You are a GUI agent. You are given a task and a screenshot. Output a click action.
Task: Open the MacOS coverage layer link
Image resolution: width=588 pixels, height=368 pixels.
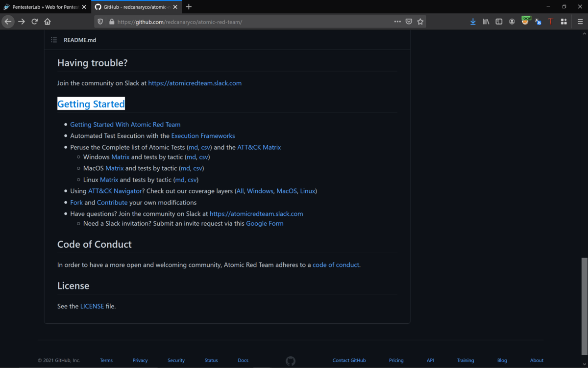click(x=287, y=191)
